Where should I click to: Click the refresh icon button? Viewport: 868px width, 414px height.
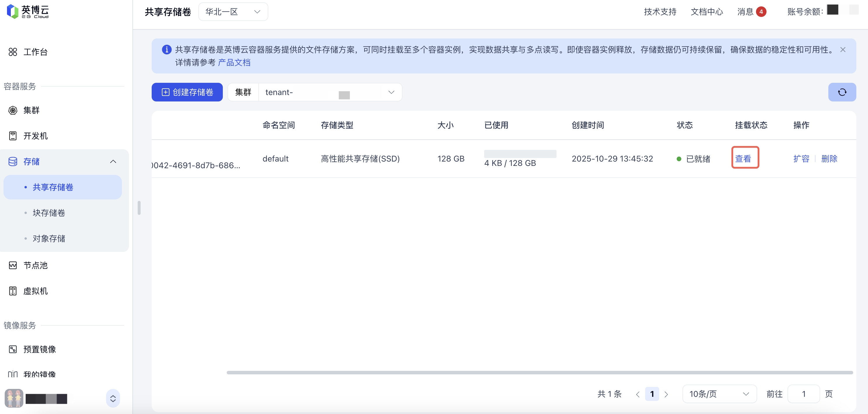coord(842,92)
